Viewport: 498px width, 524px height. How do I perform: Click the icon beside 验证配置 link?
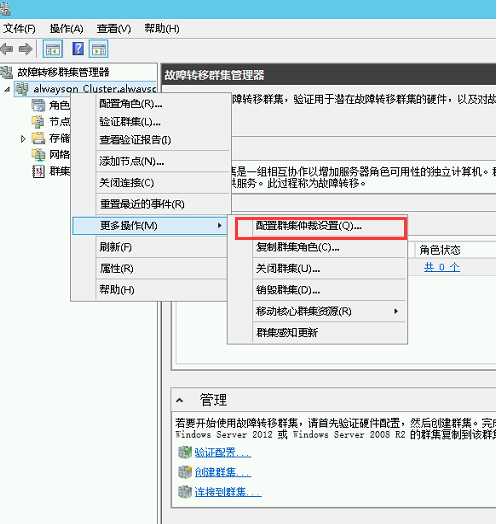coord(185,452)
